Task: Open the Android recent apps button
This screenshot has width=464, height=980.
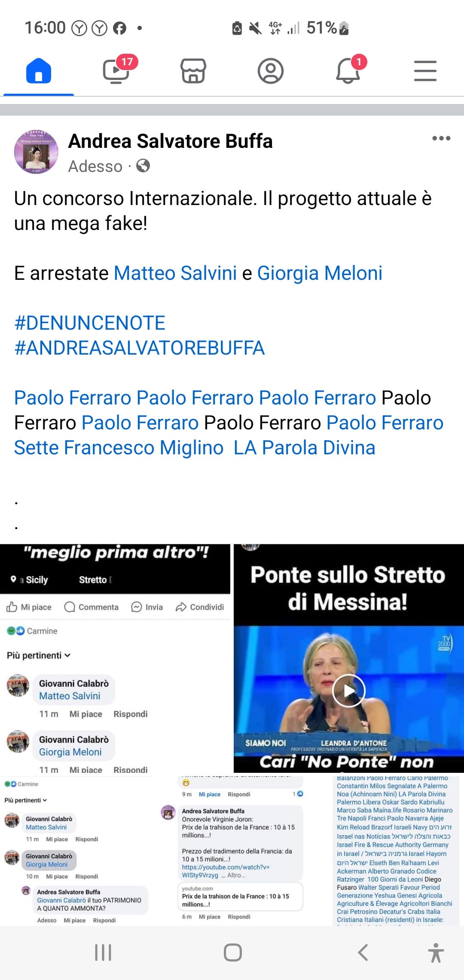Action: point(103,952)
